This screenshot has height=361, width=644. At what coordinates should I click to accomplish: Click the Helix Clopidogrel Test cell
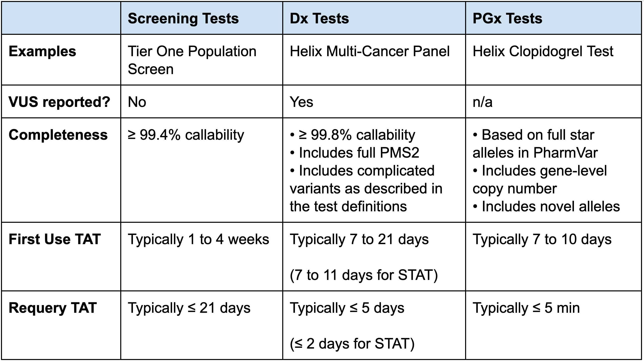coord(543,51)
